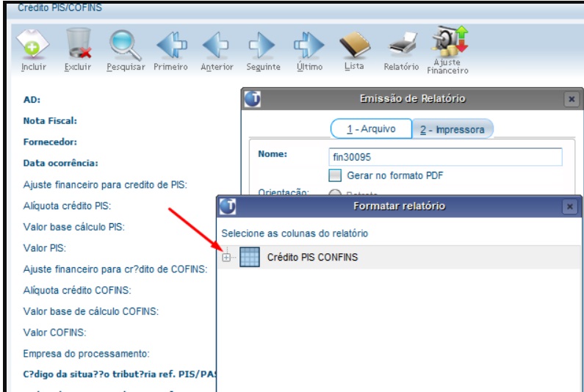Click the Excluir trash can icon
This screenshot has height=392, width=584.
79,43
